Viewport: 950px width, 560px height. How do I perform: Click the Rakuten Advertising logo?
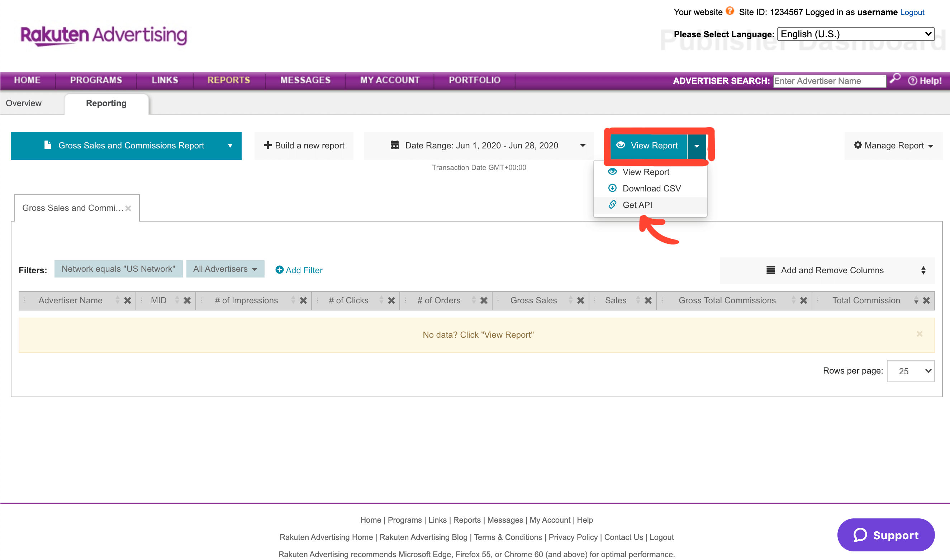coord(104,36)
